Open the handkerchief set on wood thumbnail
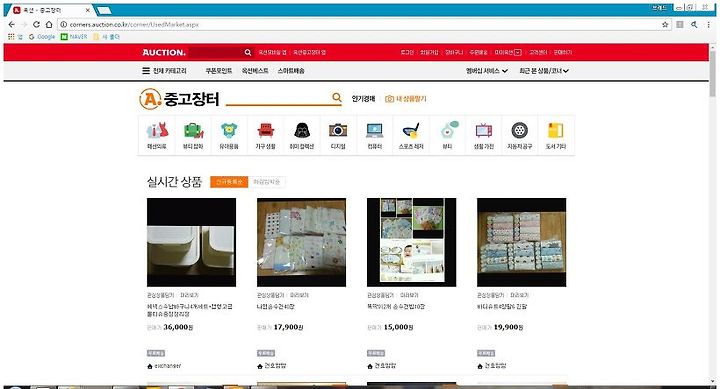The image size is (720, 389). pos(302,242)
